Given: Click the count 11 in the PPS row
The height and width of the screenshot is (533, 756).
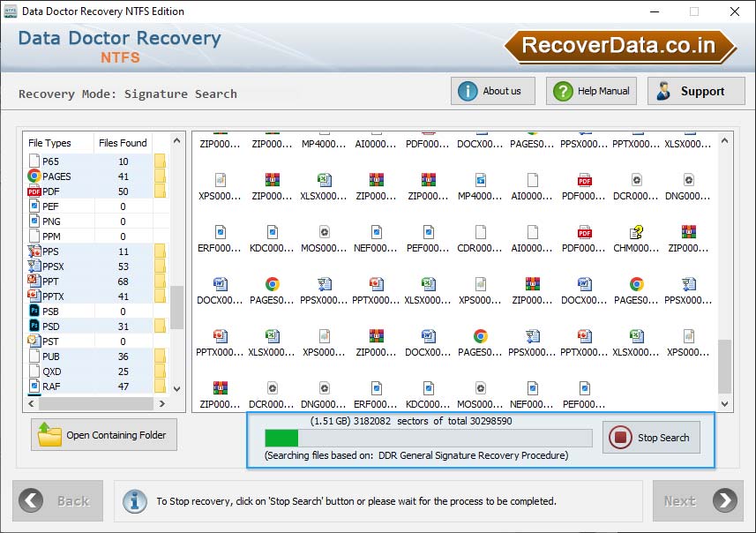Looking at the screenshot, I should (124, 251).
